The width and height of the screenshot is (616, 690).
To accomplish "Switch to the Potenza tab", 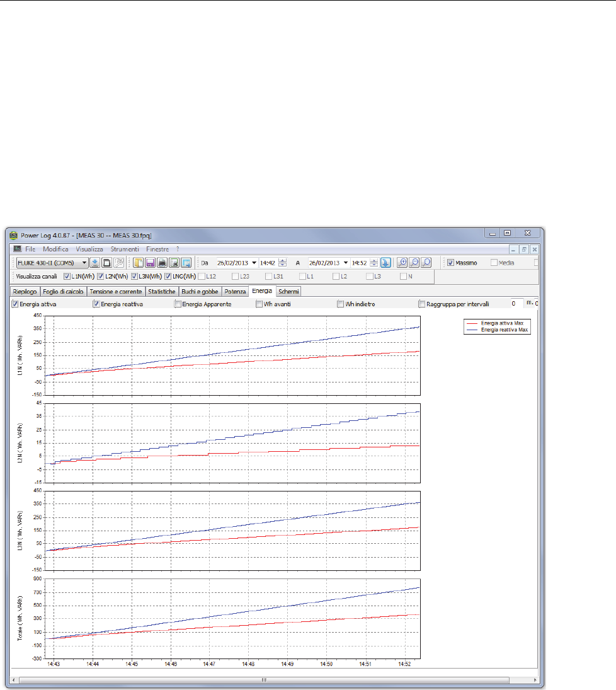I will pyautogui.click(x=235, y=291).
